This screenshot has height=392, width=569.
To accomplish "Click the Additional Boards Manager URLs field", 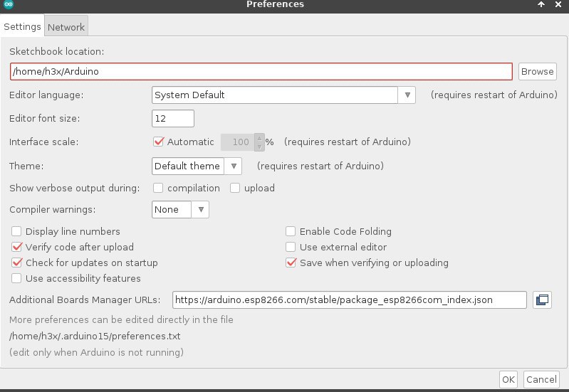I will pos(350,300).
